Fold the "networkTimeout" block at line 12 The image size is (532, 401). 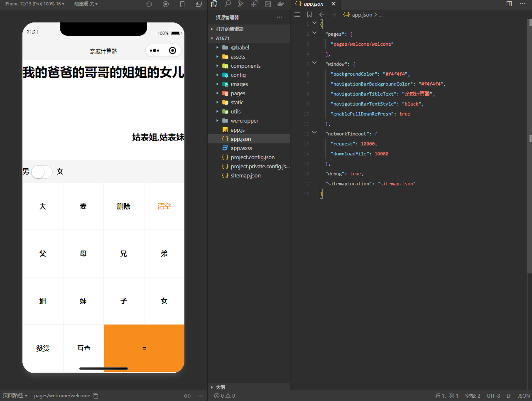pyautogui.click(x=314, y=132)
